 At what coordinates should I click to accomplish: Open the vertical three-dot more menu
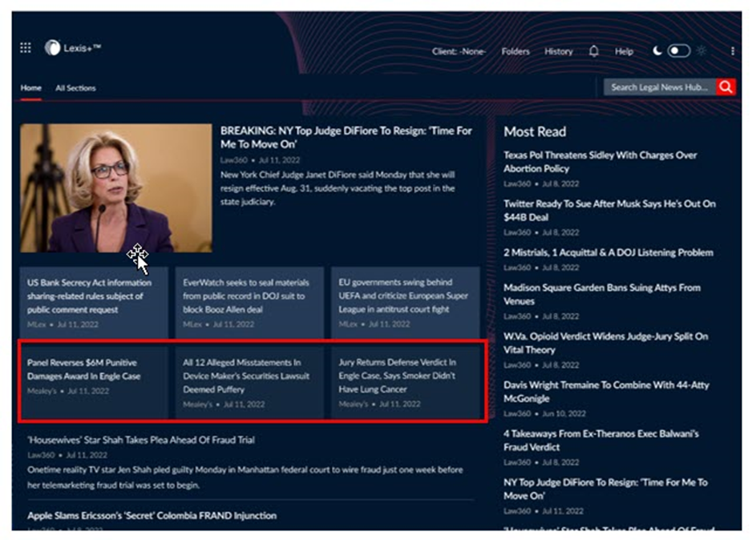tap(733, 51)
